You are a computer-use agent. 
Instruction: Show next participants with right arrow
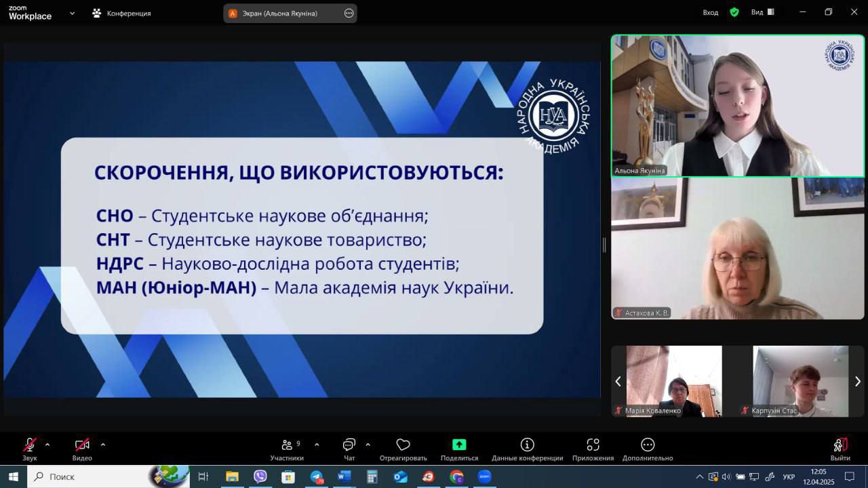857,382
